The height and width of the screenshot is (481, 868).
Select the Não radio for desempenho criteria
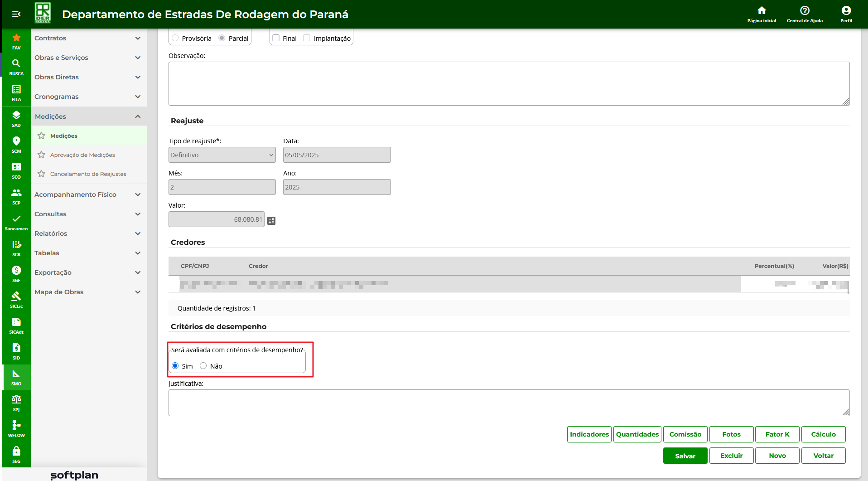coord(203,366)
